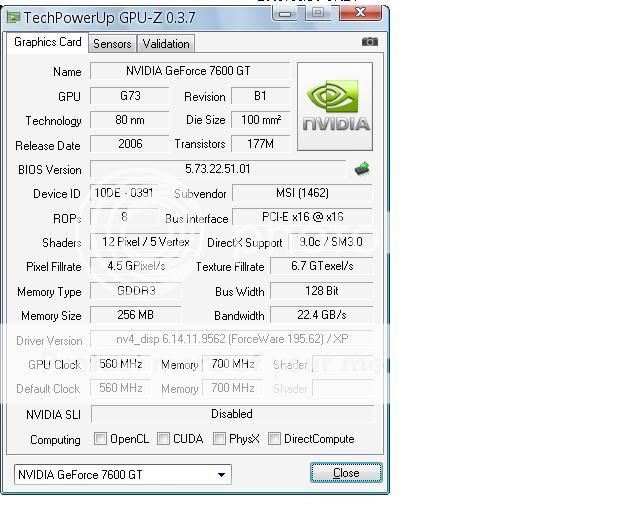Viewport: 640px width, 512px height.
Task: Open the Validation tab
Action: point(165,44)
